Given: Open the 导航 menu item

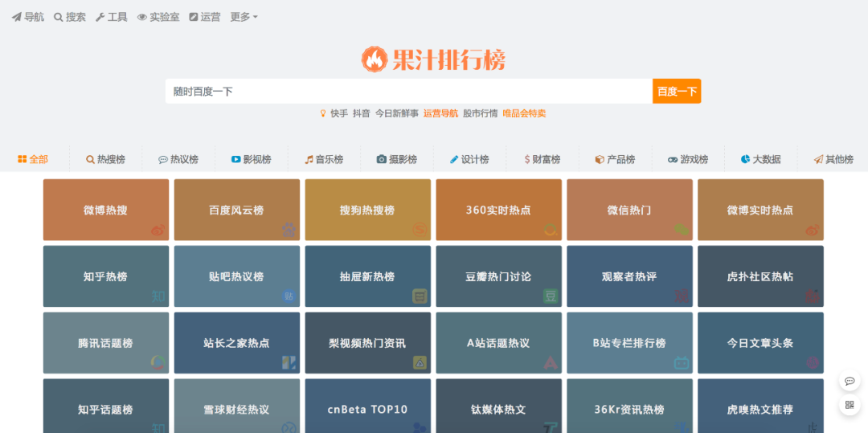Looking at the screenshot, I should (28, 17).
